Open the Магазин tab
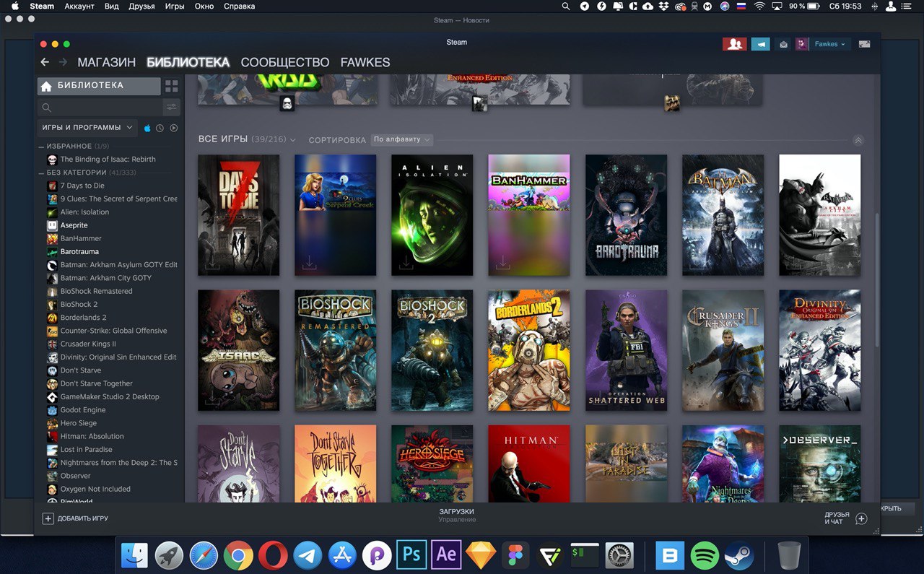This screenshot has width=924, height=574. (x=106, y=63)
